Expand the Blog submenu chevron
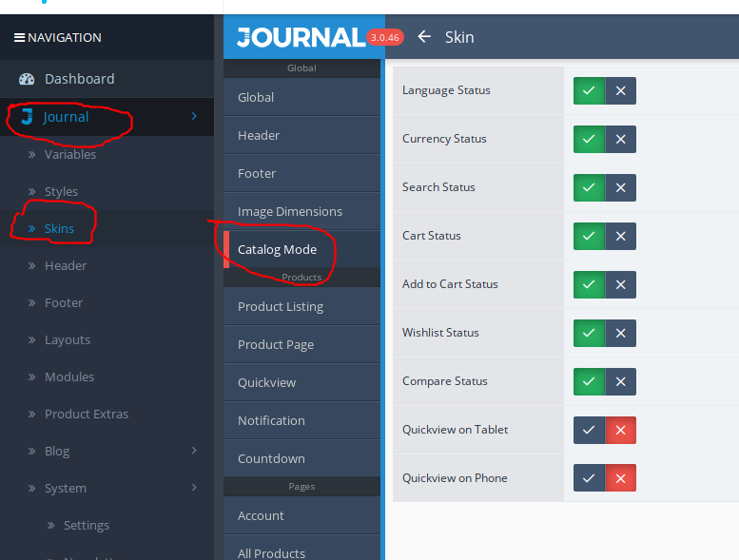Screen dimensions: 739x560 [x=194, y=451]
